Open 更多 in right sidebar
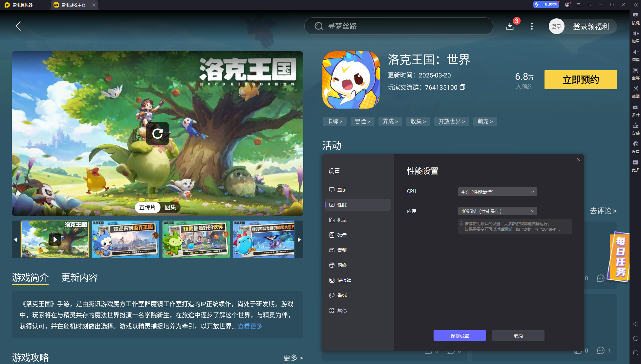The width and height of the screenshot is (641, 364). click(x=635, y=166)
